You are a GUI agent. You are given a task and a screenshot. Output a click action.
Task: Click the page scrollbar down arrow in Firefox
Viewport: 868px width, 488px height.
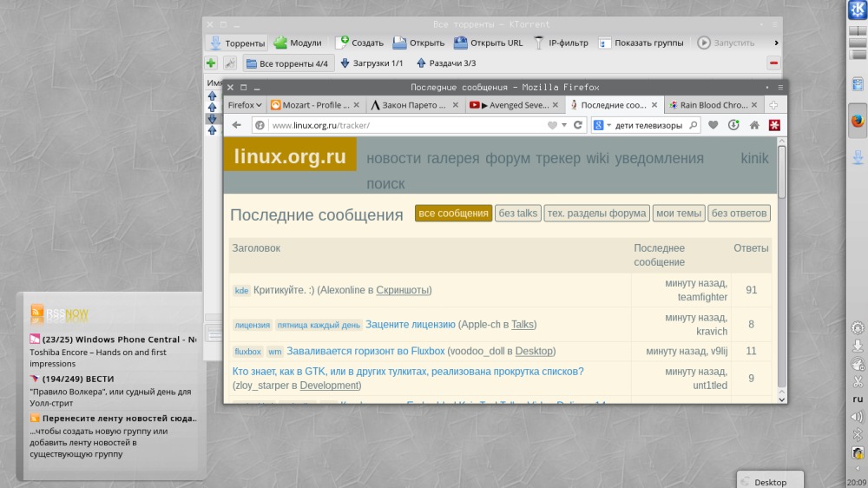pos(782,399)
